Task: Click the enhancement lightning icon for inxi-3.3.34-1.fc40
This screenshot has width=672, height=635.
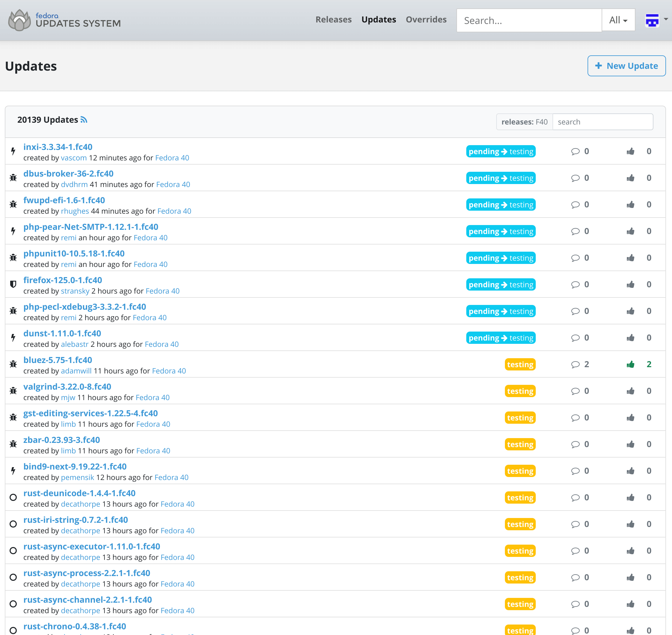Action: point(13,151)
